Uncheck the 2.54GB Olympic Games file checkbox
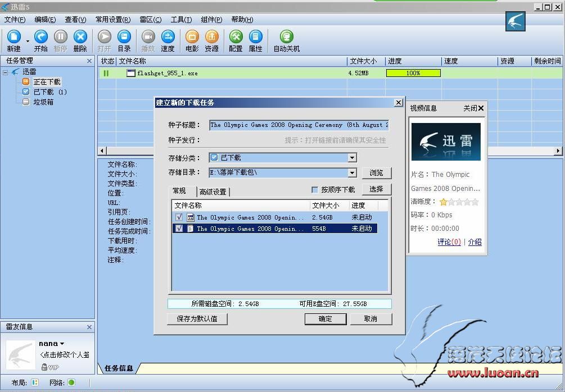Screen dimensions: 565x392 179,217
